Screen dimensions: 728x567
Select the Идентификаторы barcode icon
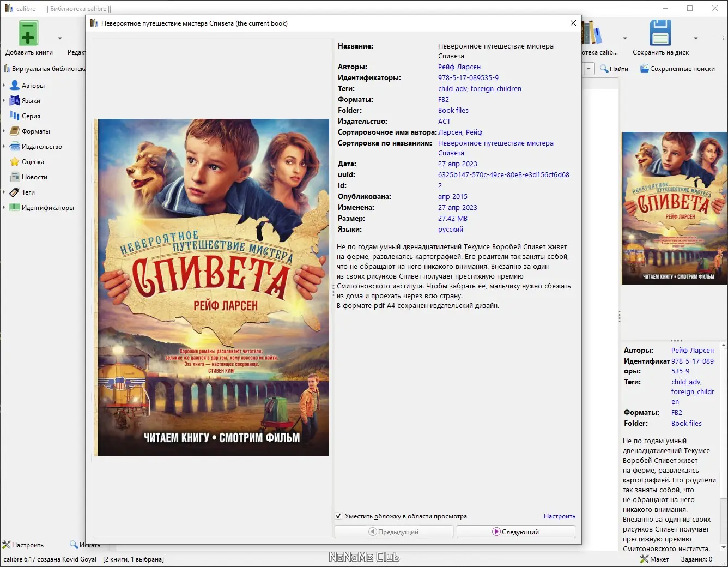(x=15, y=207)
